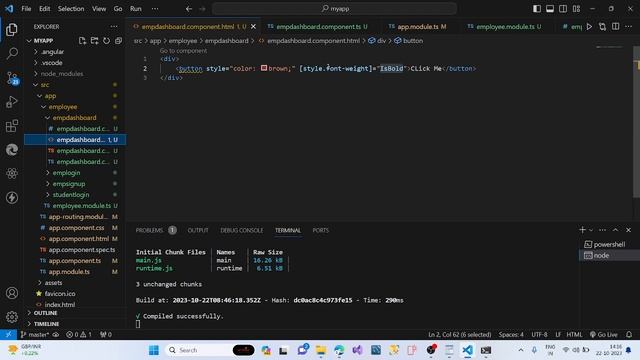
Task: Open terminal panel more actions ellipsis
Action: pos(602,230)
